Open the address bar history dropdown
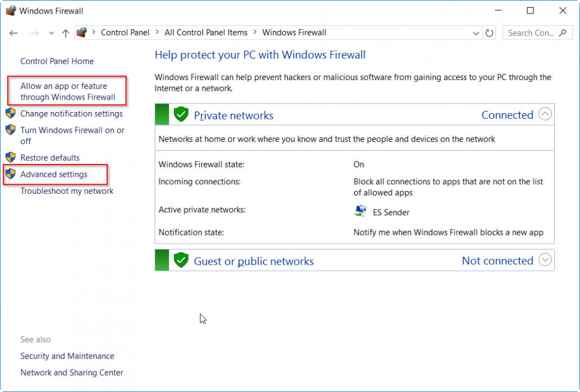The image size is (580, 392). click(x=476, y=33)
